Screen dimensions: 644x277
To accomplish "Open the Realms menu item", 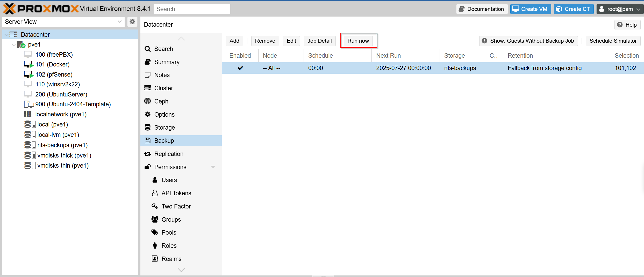I will click(x=181, y=259).
